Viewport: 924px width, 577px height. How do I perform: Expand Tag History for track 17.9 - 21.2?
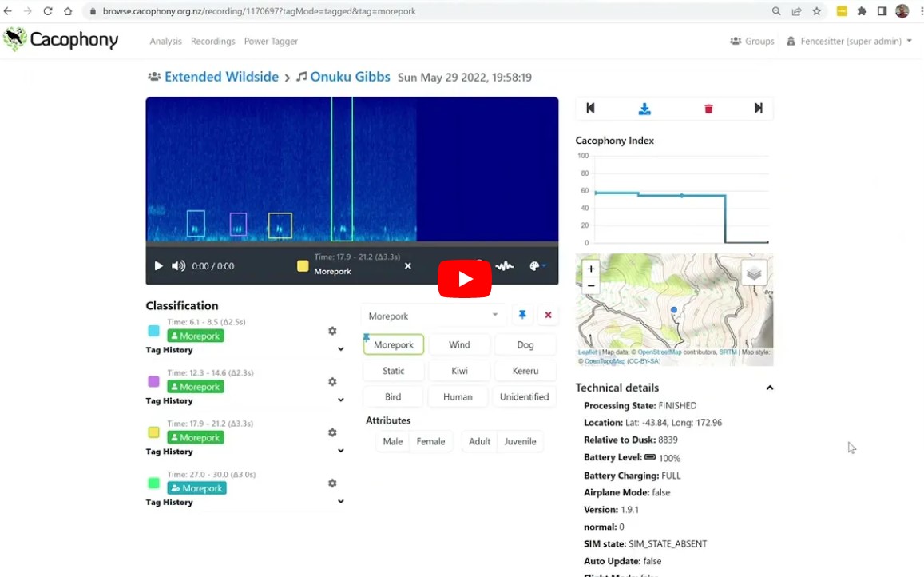pos(340,451)
